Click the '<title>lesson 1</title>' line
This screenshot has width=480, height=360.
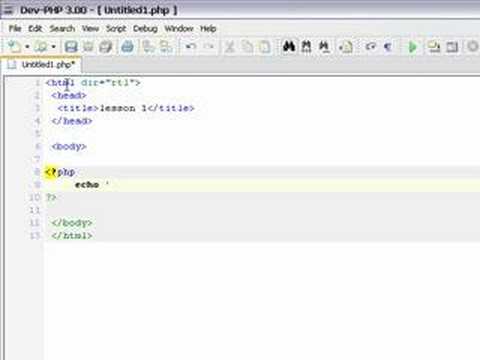[126, 108]
